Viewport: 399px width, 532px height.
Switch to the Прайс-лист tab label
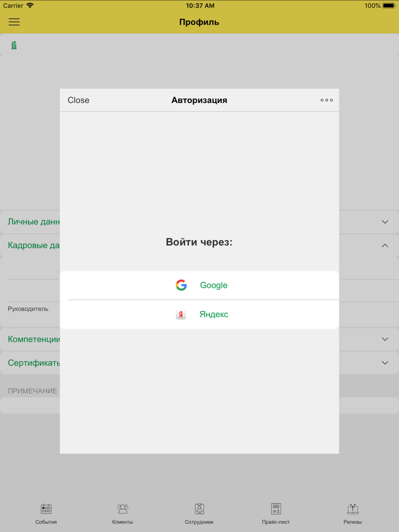tap(276, 522)
